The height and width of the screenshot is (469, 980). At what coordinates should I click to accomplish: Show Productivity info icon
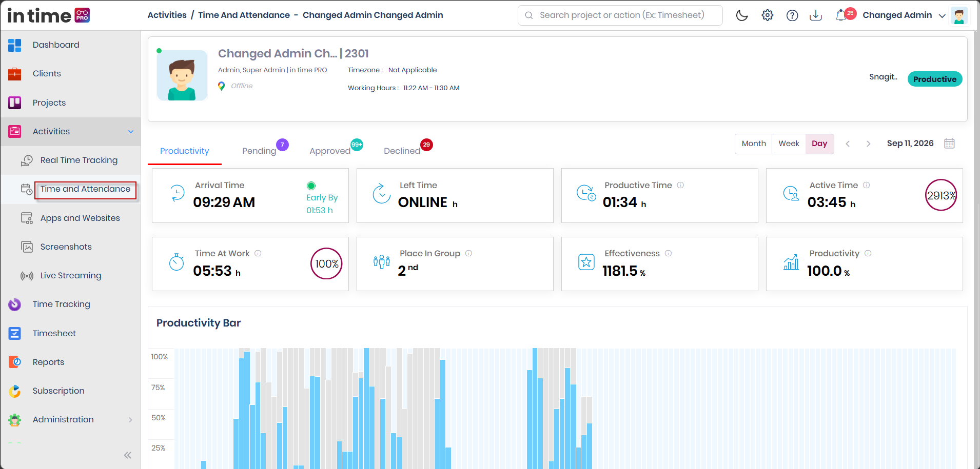(868, 253)
